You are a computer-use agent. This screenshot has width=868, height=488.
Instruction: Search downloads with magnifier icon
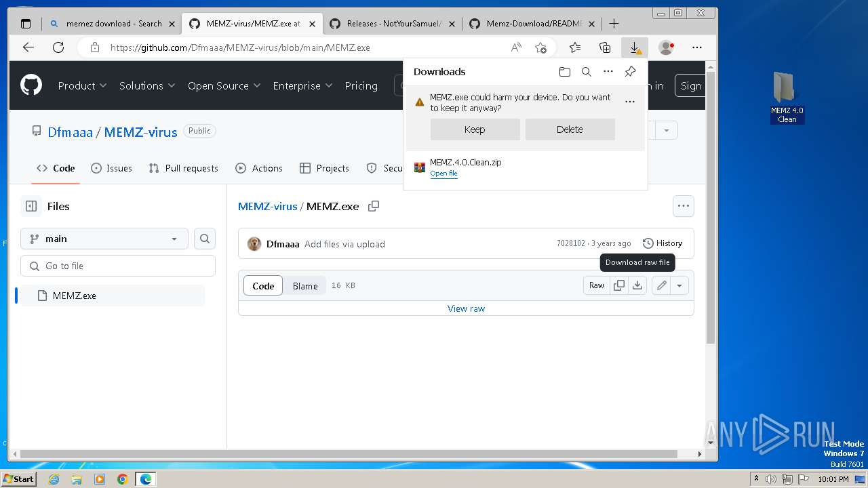(587, 72)
